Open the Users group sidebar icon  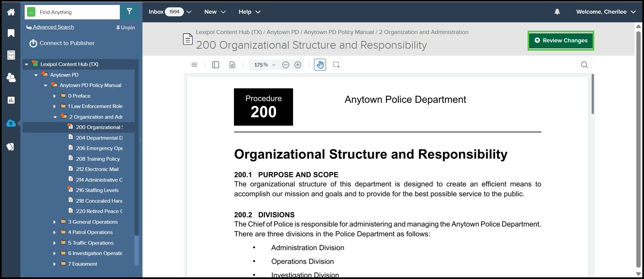point(11,77)
